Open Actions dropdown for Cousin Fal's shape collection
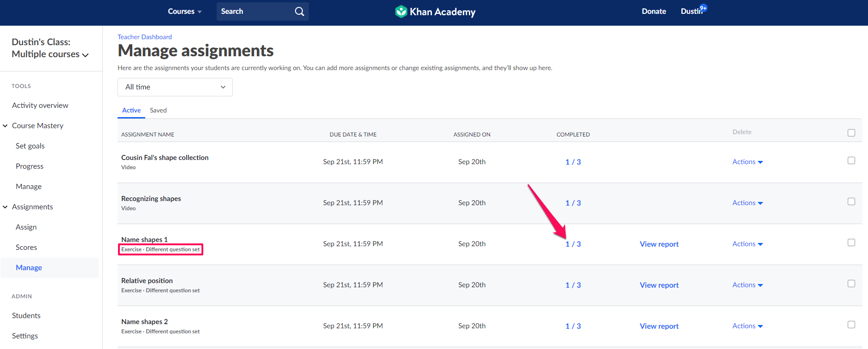Viewport: 868px width, 349px height. [x=748, y=162]
